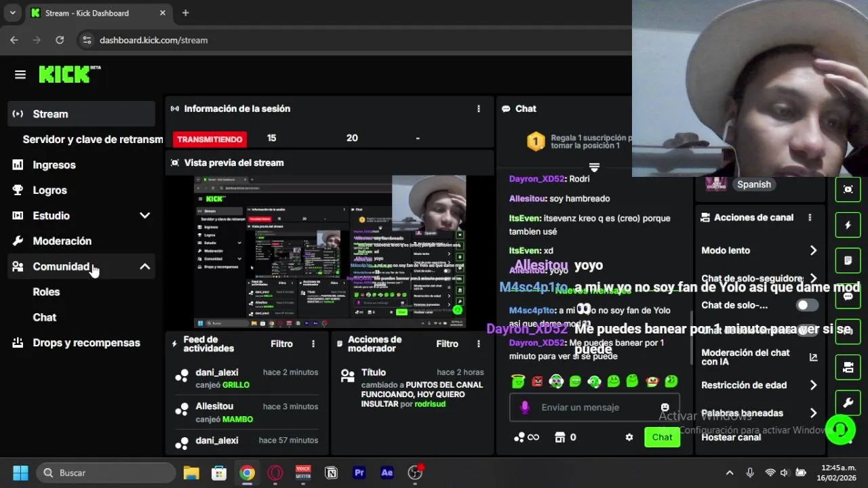The image size is (868, 488).
Task: Select Stream in the sidebar
Action: coord(81,114)
